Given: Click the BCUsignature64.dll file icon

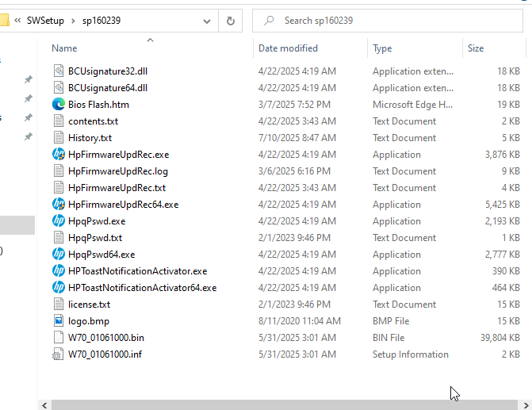Looking at the screenshot, I should coord(59,87).
